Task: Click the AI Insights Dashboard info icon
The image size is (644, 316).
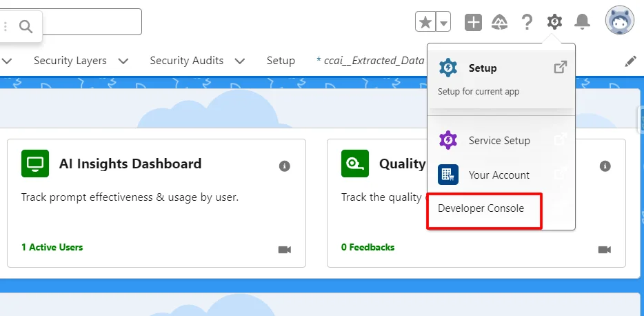Action: [285, 166]
